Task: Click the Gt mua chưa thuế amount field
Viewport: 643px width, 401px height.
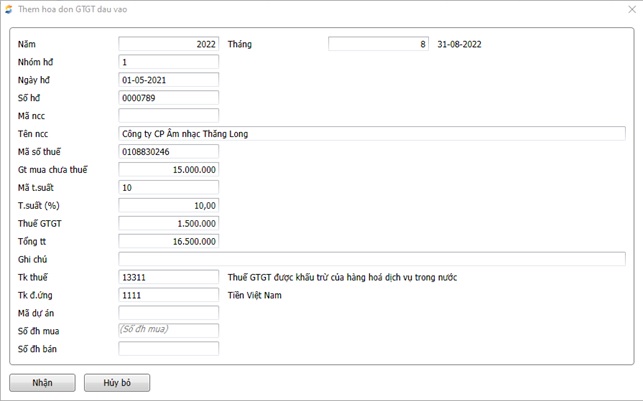Action: [168, 170]
